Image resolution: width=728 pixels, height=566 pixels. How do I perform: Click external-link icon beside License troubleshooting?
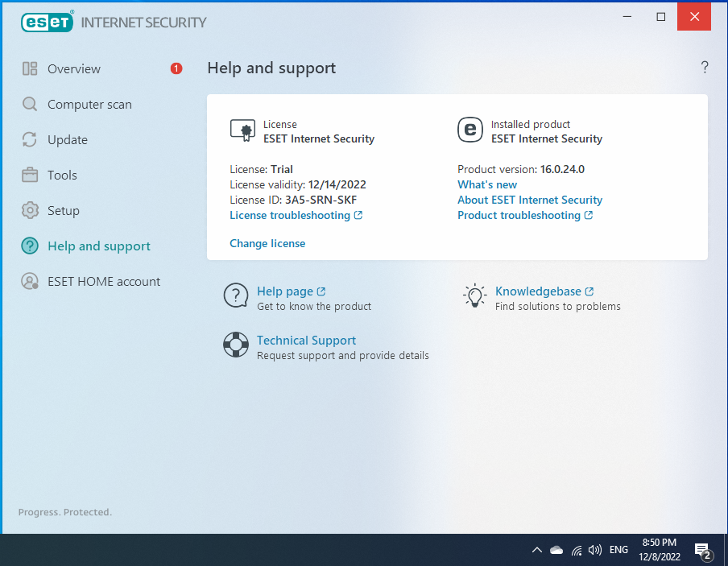coord(358,215)
